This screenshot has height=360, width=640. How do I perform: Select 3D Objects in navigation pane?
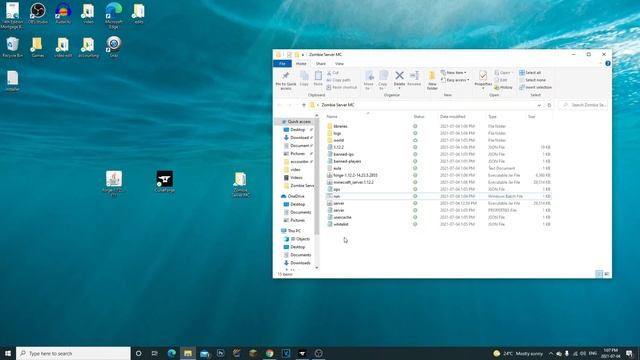pyautogui.click(x=297, y=239)
